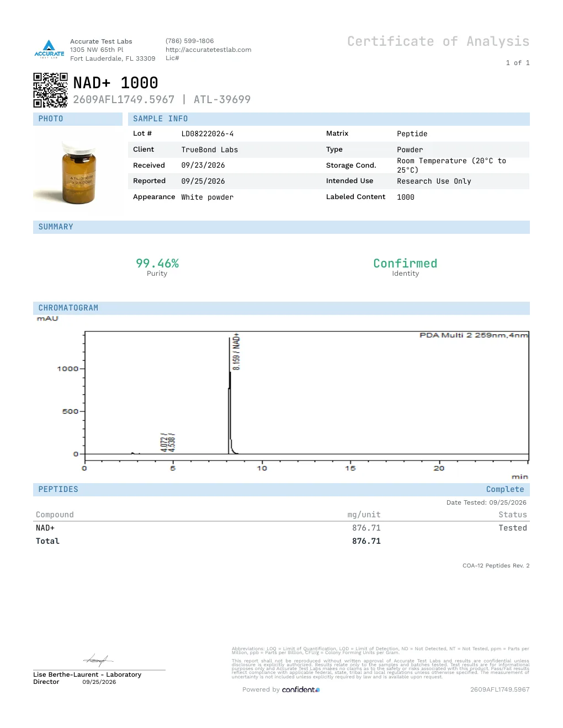Click the phone number (786) 599-1806
This screenshot has height=728, width=563.
(x=189, y=41)
